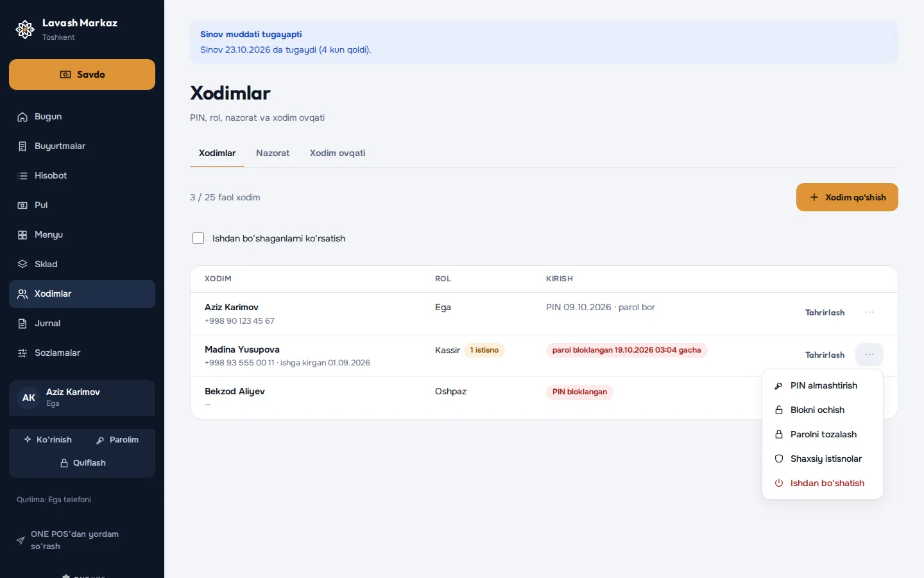Open Sozlamalar settings sliders icon

pos(22,353)
